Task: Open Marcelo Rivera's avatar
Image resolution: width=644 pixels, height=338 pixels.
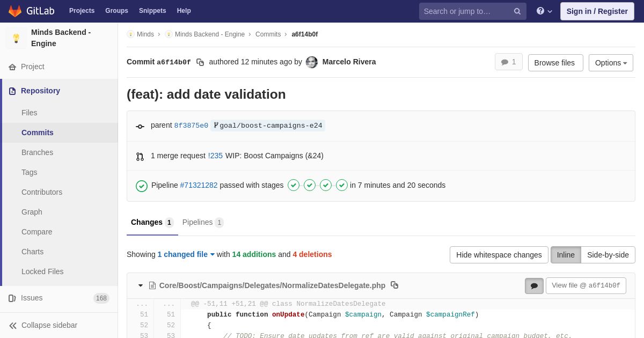Action: coord(312,62)
